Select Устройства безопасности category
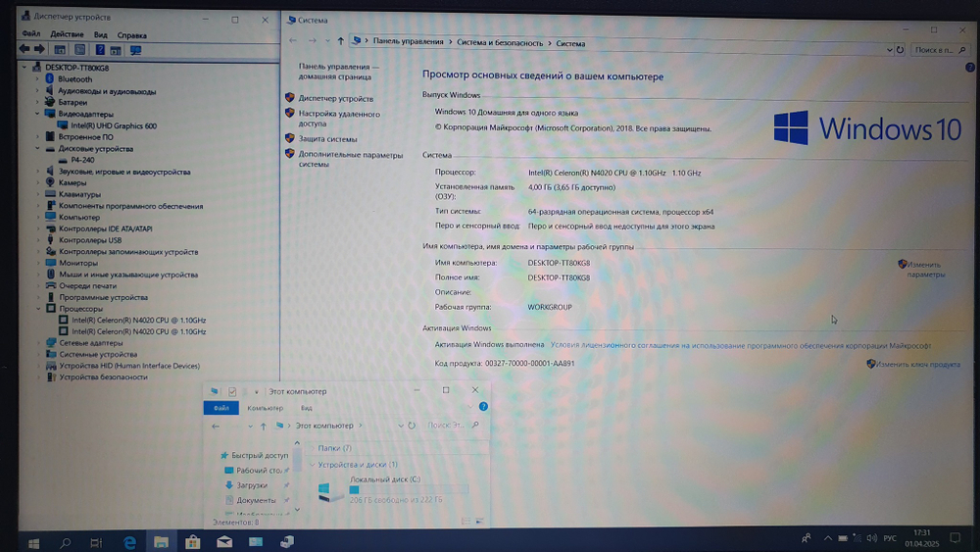 pyautogui.click(x=103, y=377)
